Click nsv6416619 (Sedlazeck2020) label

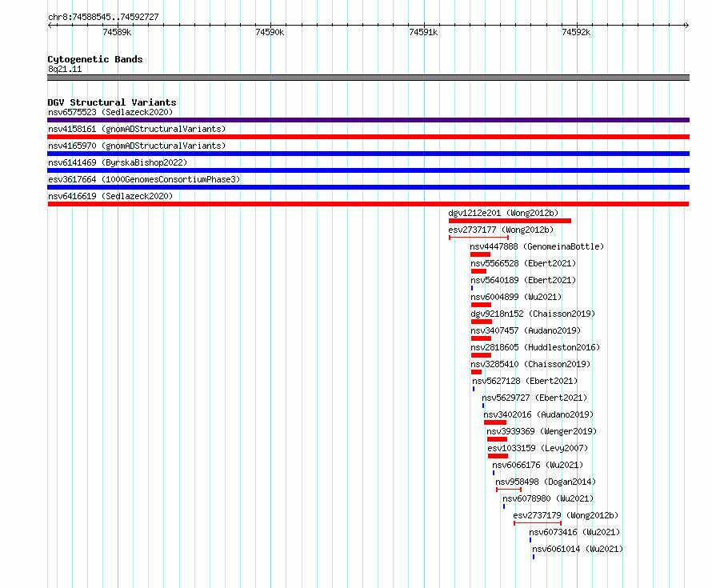tap(110, 196)
